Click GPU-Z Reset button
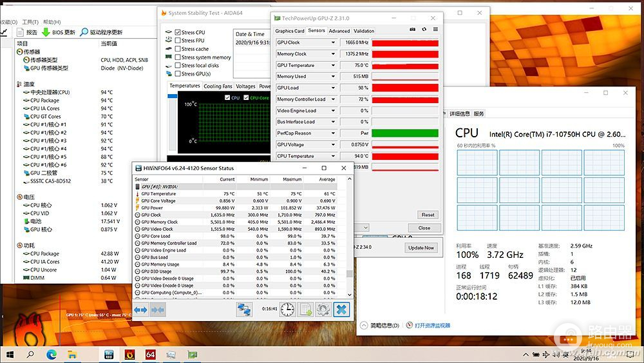Image resolution: width=644 pixels, height=363 pixels. click(428, 215)
